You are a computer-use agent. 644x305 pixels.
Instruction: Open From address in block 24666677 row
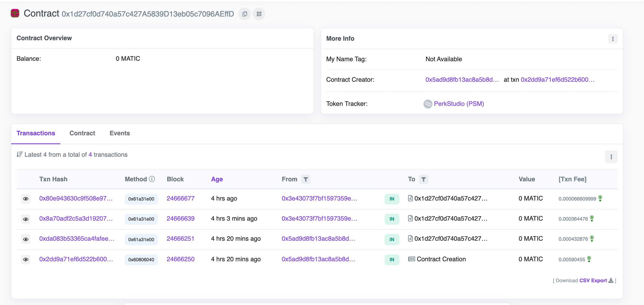tap(319, 198)
